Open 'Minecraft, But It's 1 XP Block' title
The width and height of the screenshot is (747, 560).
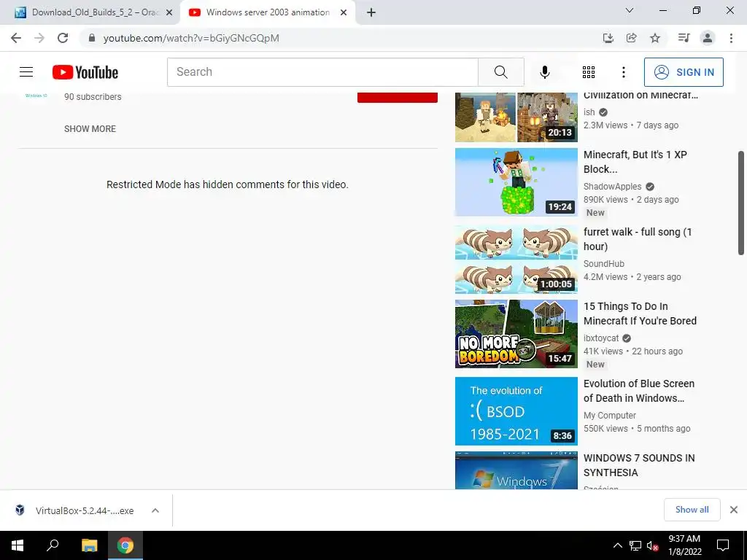point(635,162)
